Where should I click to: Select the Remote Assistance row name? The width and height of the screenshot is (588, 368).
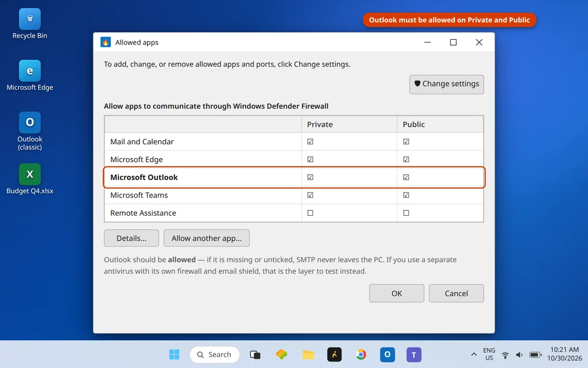(143, 213)
